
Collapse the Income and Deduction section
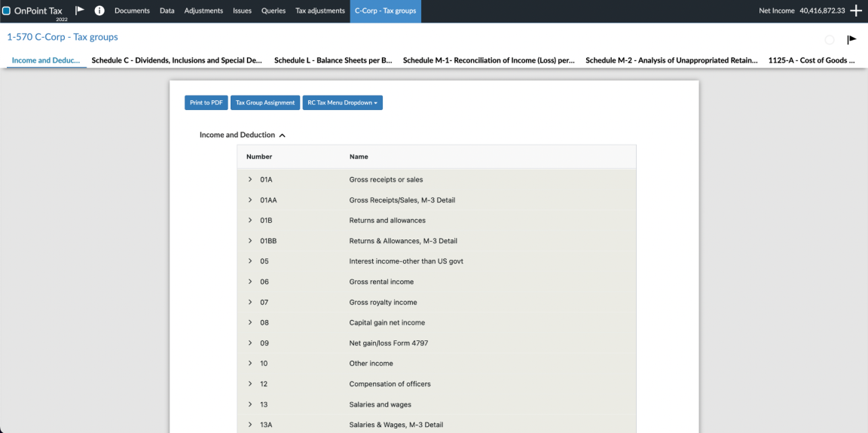pyautogui.click(x=282, y=136)
